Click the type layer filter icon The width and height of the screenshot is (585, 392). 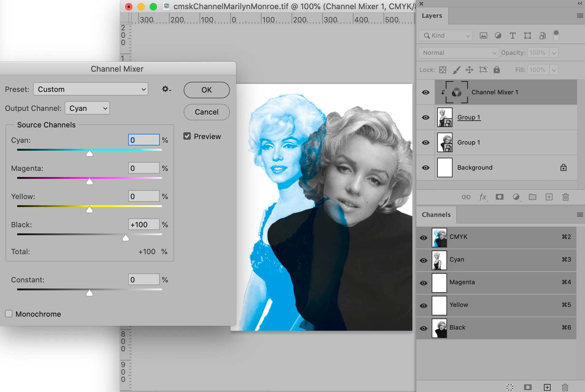click(513, 36)
